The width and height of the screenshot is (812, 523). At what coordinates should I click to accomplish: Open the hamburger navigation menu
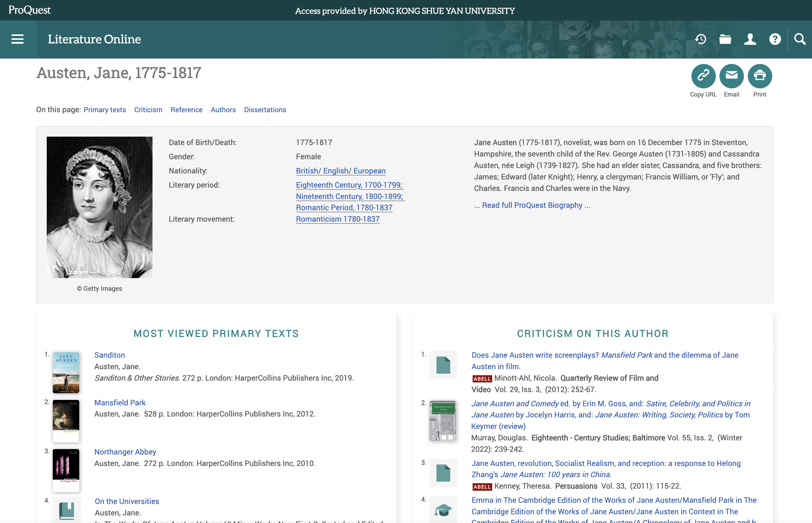(x=18, y=39)
